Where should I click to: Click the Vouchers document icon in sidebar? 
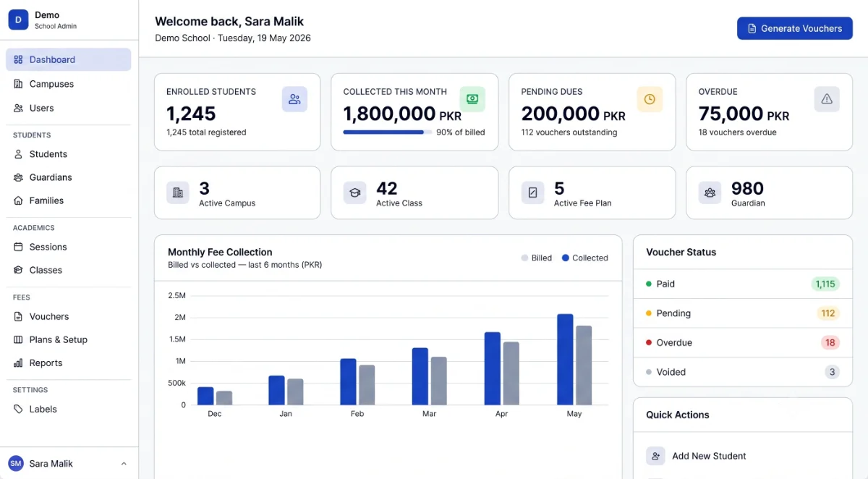coord(18,316)
